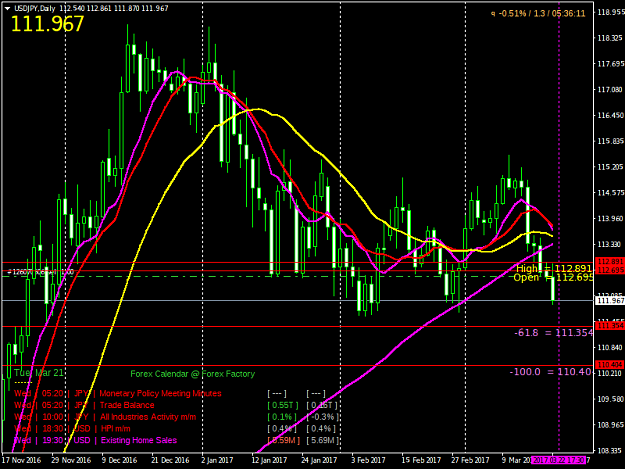Click the Open = 112.695 chart label
The width and height of the screenshot is (625, 469).
pyautogui.click(x=553, y=277)
